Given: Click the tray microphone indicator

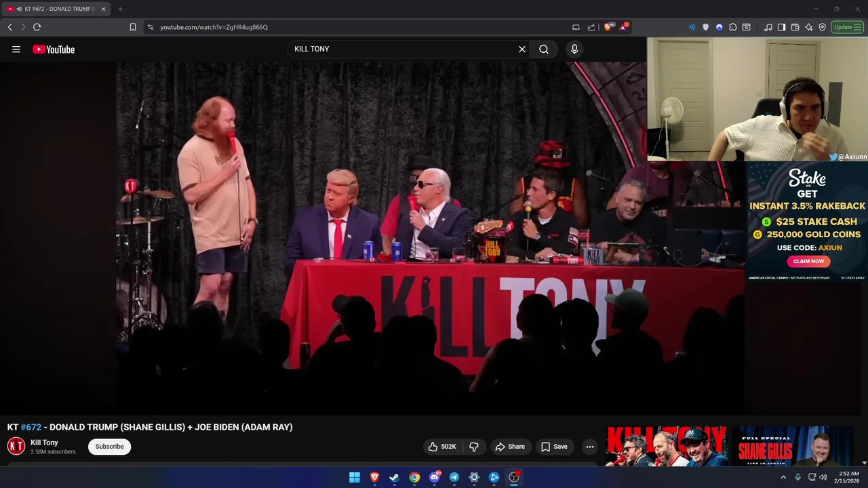Looking at the screenshot, I should 797,477.
